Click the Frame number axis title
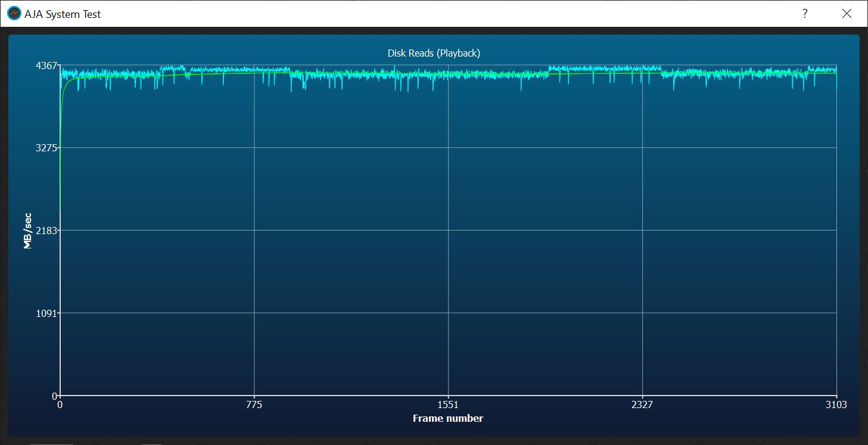The width and height of the screenshot is (868, 445). (x=448, y=418)
